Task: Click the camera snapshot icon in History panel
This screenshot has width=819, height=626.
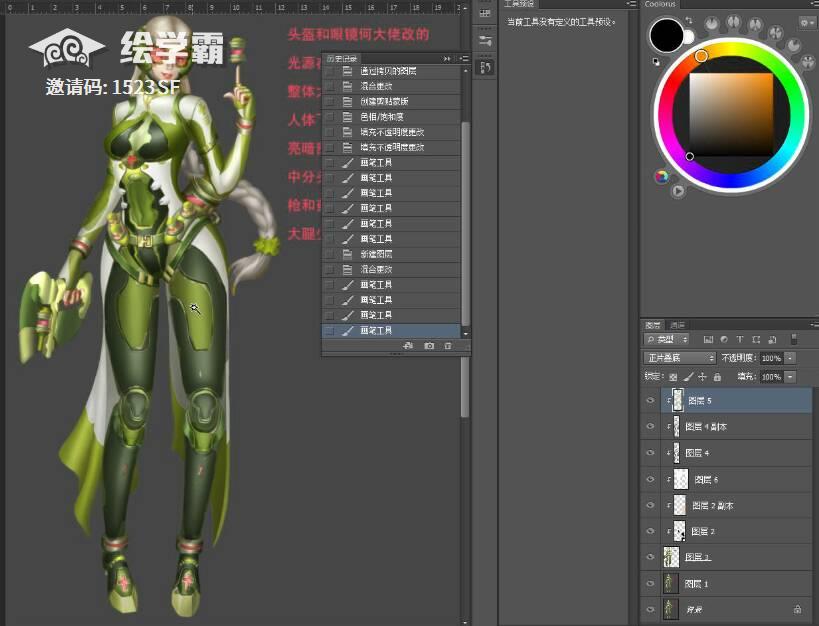Action: point(429,346)
